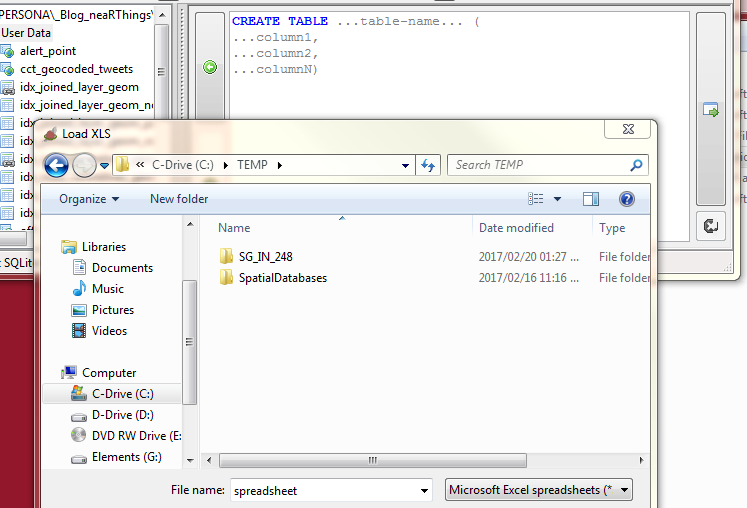Click the file list horizontal scrollbar
Viewport: 747px width, 508px height.
pos(373,460)
